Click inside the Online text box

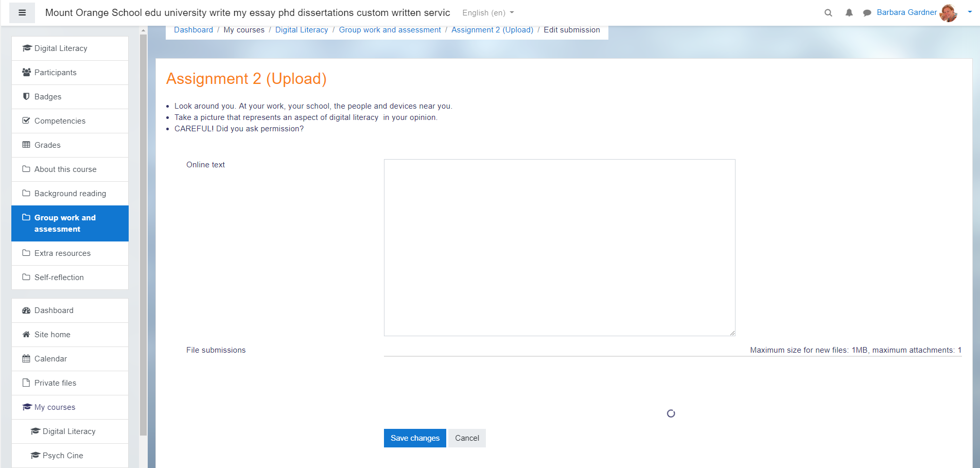point(559,247)
